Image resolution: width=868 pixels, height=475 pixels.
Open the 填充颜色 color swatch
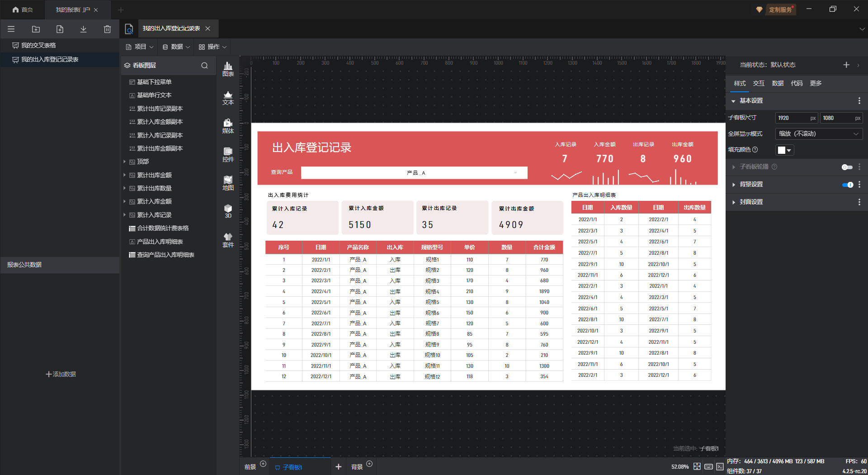click(784, 150)
